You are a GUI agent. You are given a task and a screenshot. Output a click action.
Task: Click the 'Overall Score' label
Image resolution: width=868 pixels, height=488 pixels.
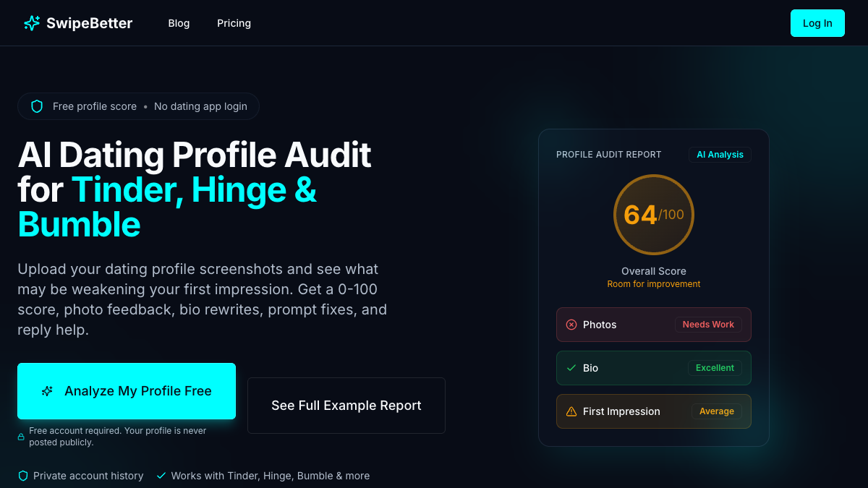click(654, 271)
